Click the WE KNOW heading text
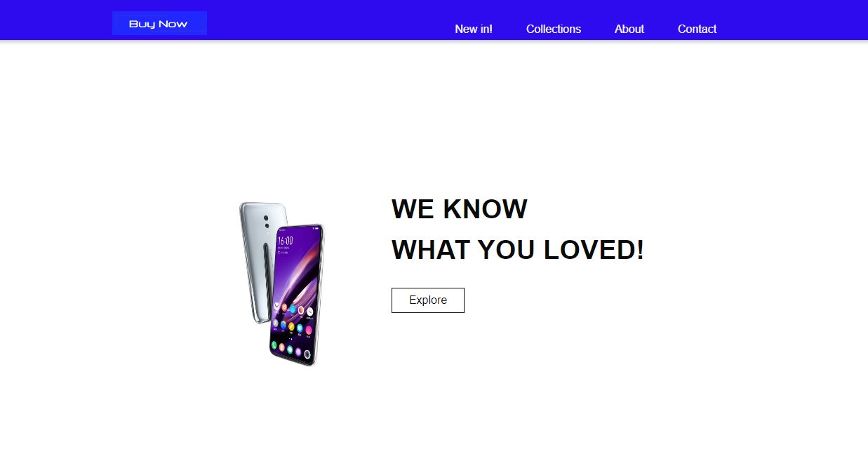The image size is (868, 459). pyautogui.click(x=459, y=209)
